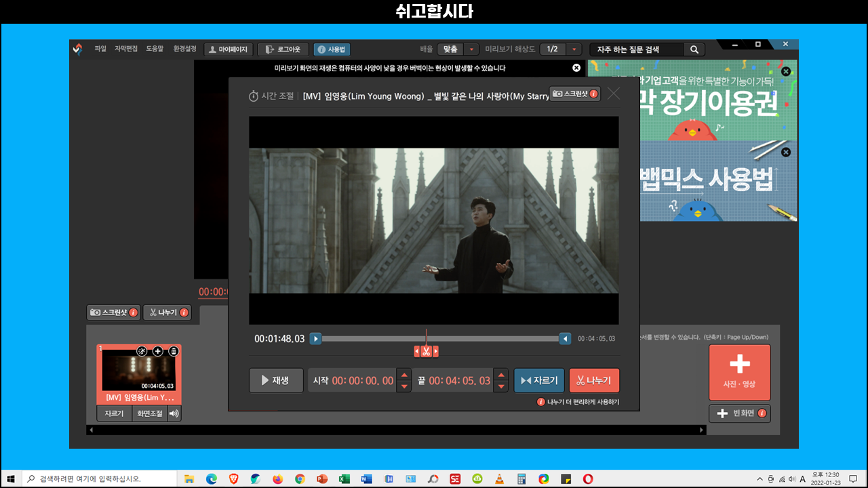Open the 파일 menu
Viewport: 868px width, 488px height.
[x=100, y=49]
